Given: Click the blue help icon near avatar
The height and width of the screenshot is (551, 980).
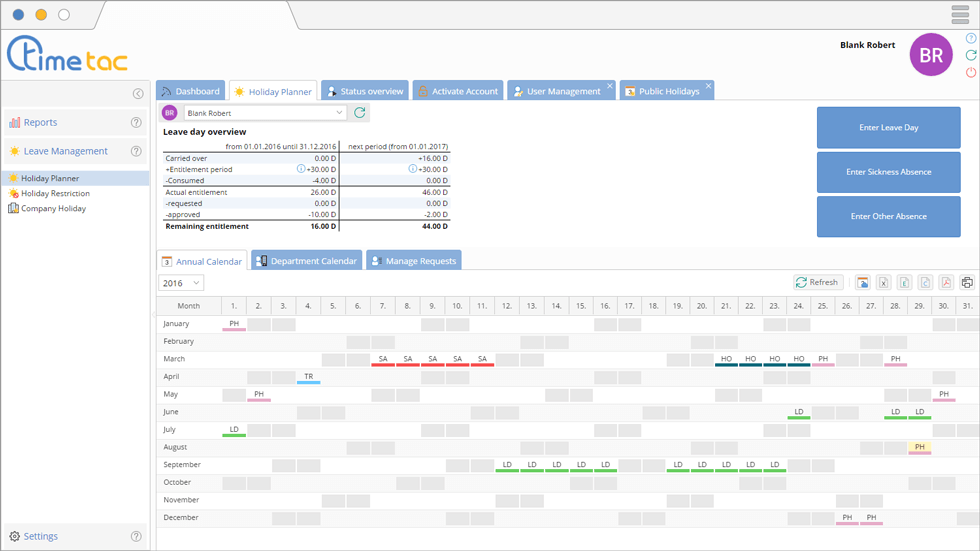Looking at the screenshot, I should (x=971, y=39).
